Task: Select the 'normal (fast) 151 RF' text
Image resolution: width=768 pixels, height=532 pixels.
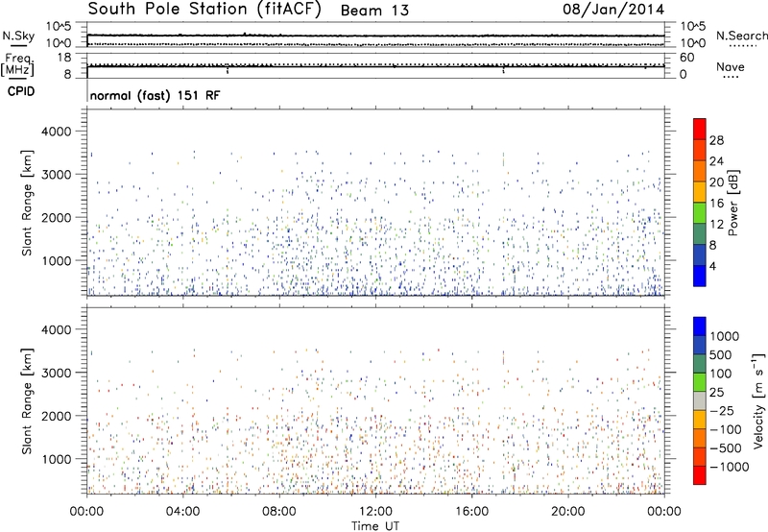Action: pos(155,95)
